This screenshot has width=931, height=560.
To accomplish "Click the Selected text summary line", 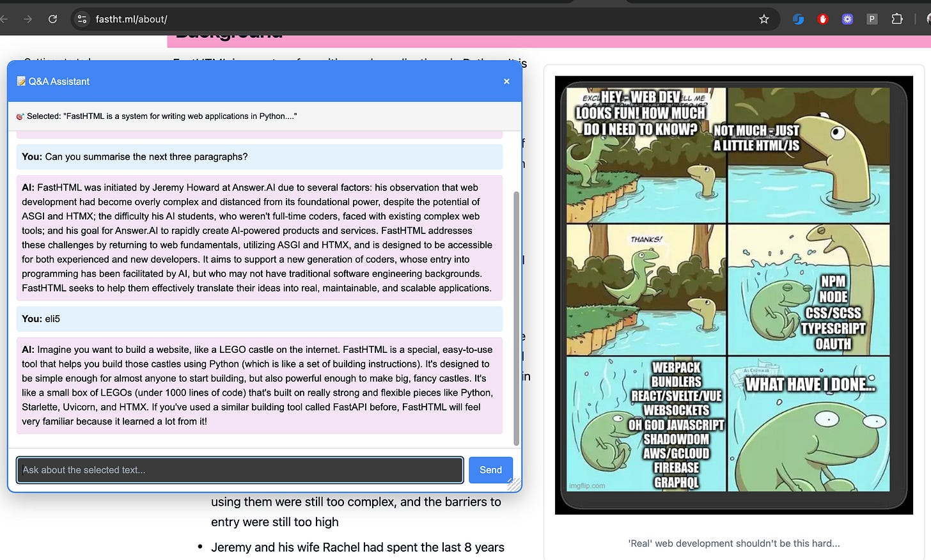I will [157, 116].
